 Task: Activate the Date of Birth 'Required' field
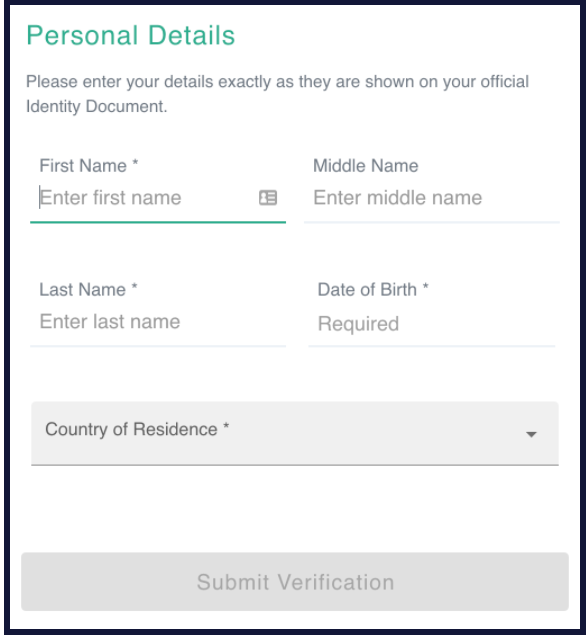pyautogui.click(x=431, y=324)
